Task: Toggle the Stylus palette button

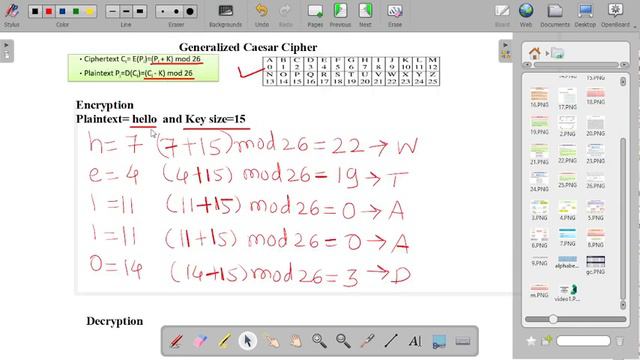Action: point(11,14)
